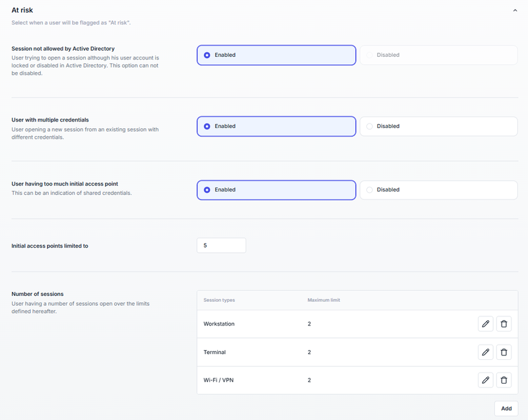Screen dimensions: 528x420
Task: Delete the Wi-Fi / VPN session row
Action: point(504,380)
